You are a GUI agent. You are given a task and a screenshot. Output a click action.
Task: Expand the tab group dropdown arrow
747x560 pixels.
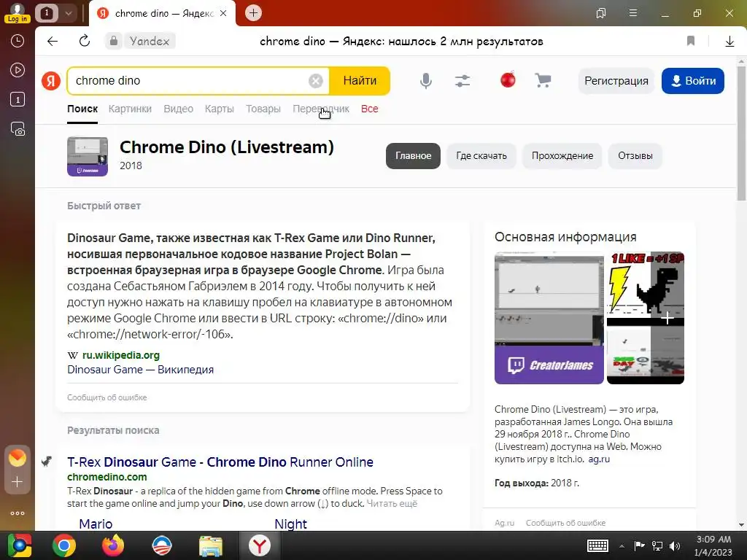tap(69, 13)
